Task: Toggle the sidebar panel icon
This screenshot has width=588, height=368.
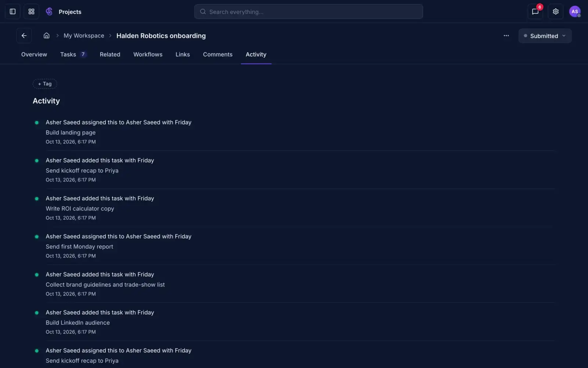Action: 12,12
